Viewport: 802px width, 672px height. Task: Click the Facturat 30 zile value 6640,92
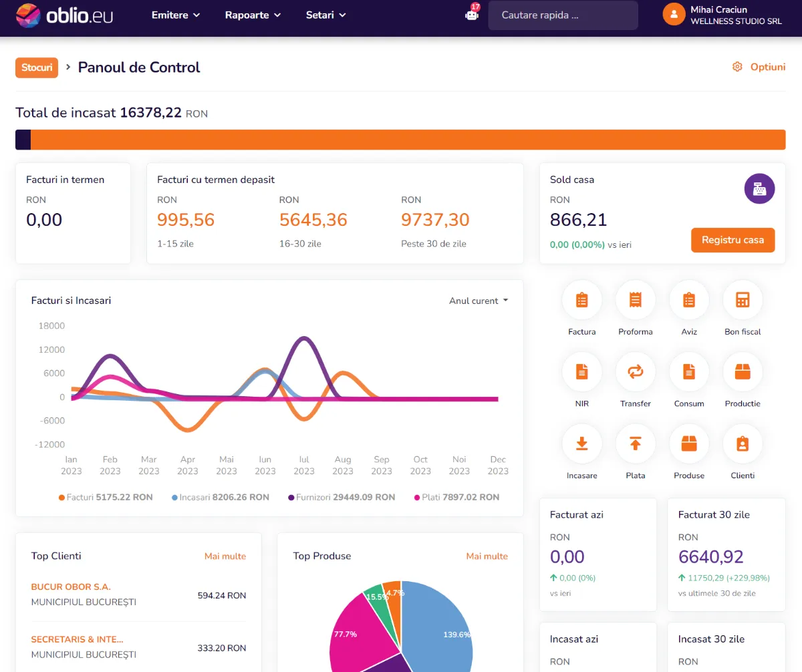coord(711,556)
